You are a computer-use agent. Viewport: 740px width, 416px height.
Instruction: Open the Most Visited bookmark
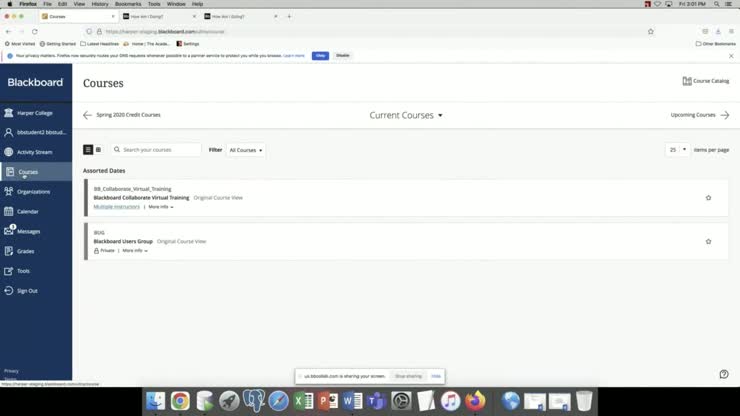pos(20,44)
